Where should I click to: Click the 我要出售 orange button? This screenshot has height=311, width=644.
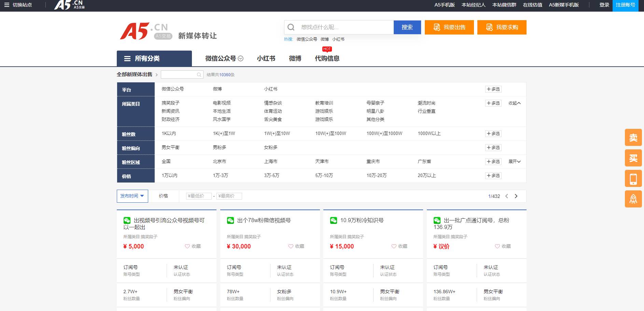449,27
